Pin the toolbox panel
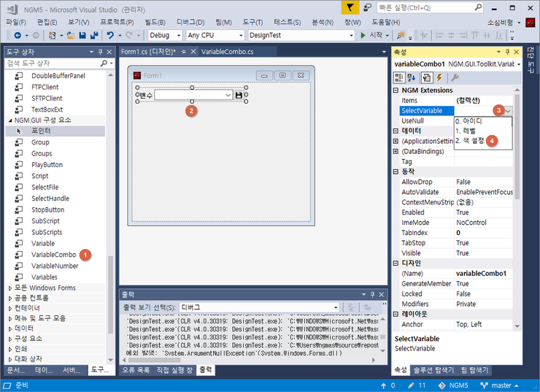This screenshot has width=540, height=392. click(x=100, y=52)
